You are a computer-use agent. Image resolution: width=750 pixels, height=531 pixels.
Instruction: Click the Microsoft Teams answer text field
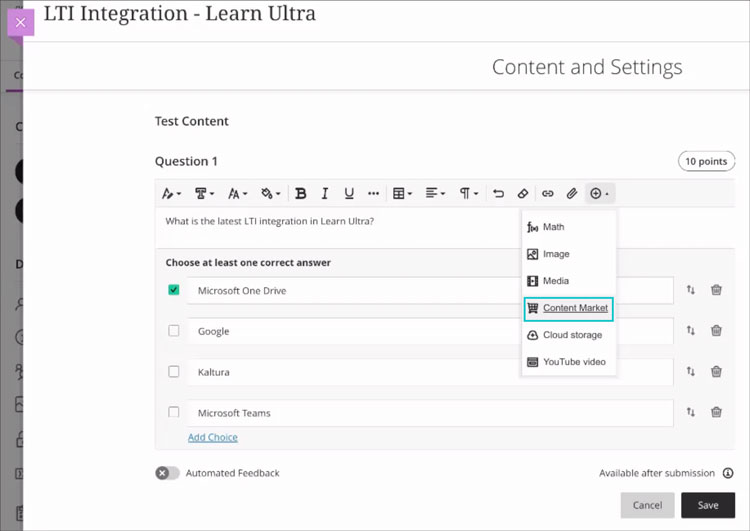(430, 413)
